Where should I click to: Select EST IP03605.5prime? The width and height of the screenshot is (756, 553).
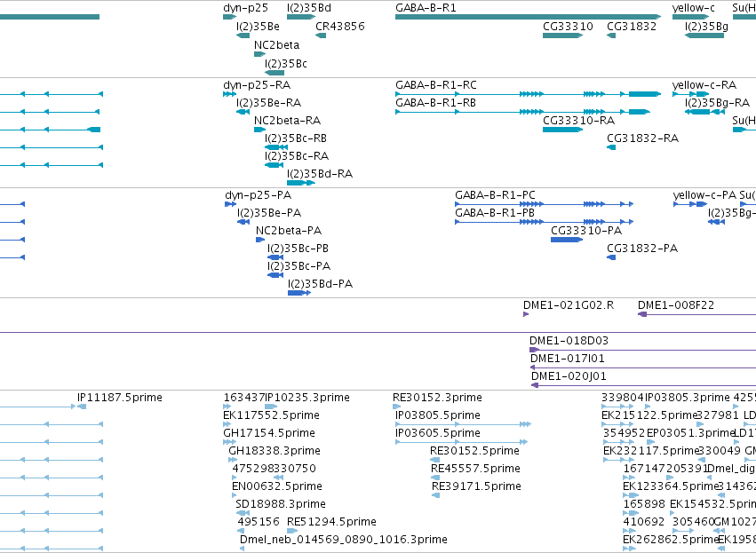coord(438,433)
